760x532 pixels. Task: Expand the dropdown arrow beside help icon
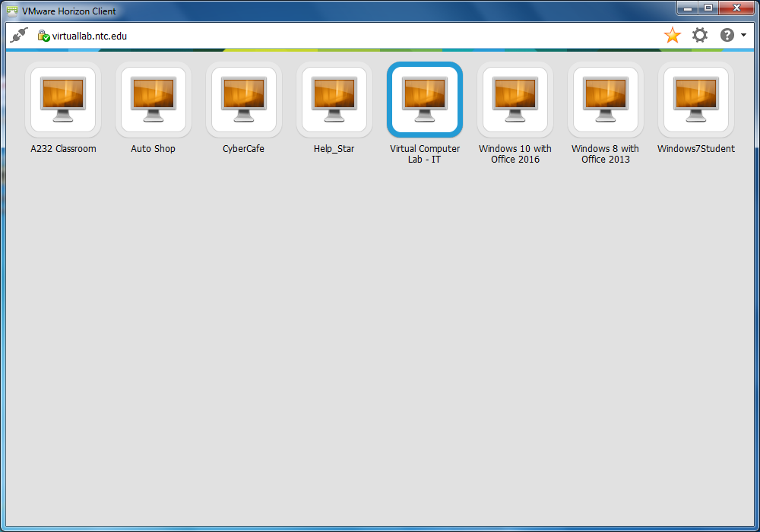pos(743,36)
